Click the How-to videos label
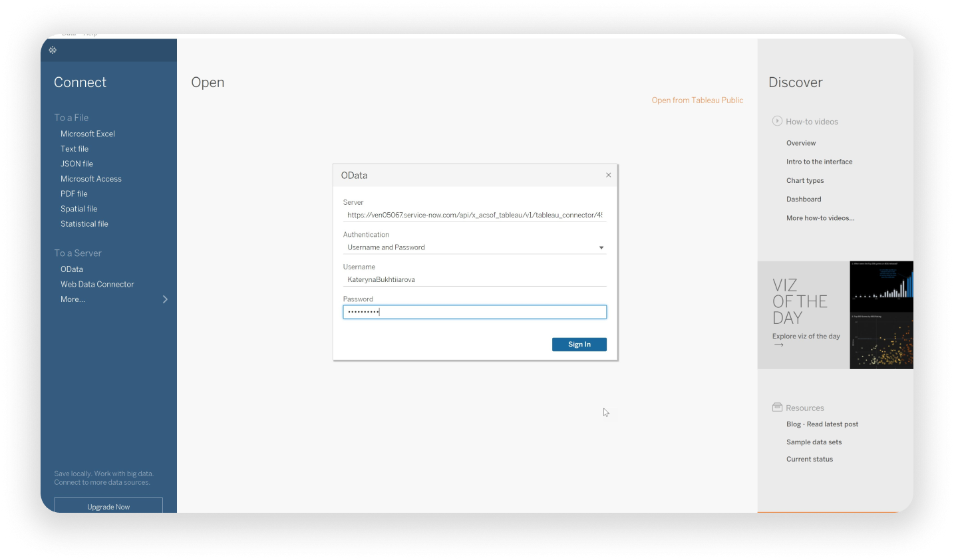 (812, 122)
